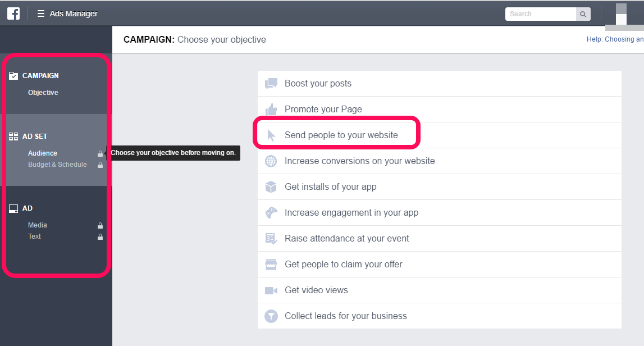
Task: Click the CAMPAIGN section heading
Action: tap(40, 76)
